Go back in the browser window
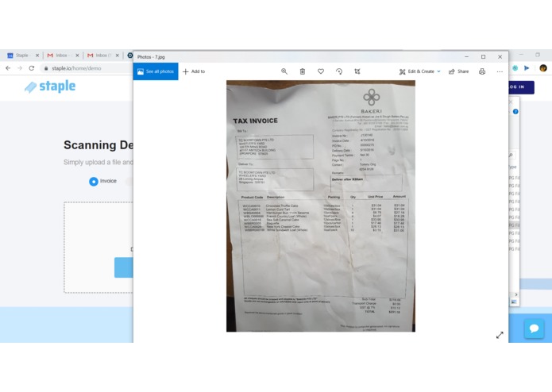 [x=8, y=68]
